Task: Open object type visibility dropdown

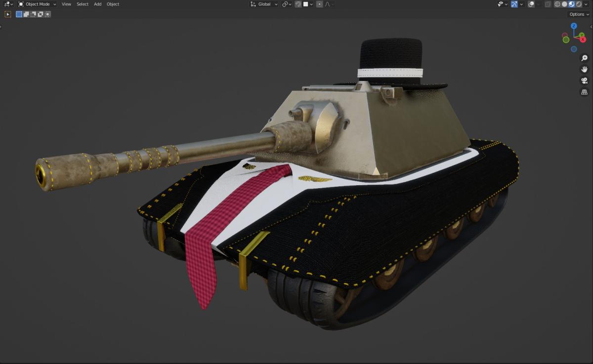Action: (503, 4)
